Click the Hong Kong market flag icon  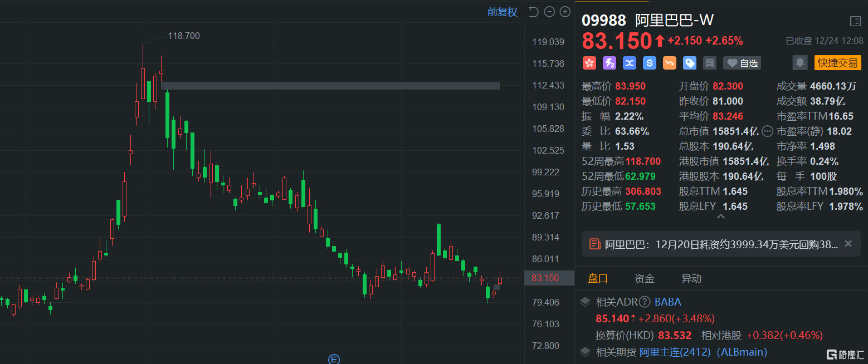point(589,63)
